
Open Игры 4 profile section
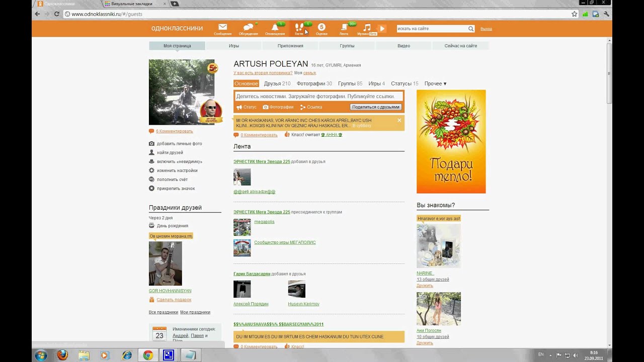coord(376,83)
